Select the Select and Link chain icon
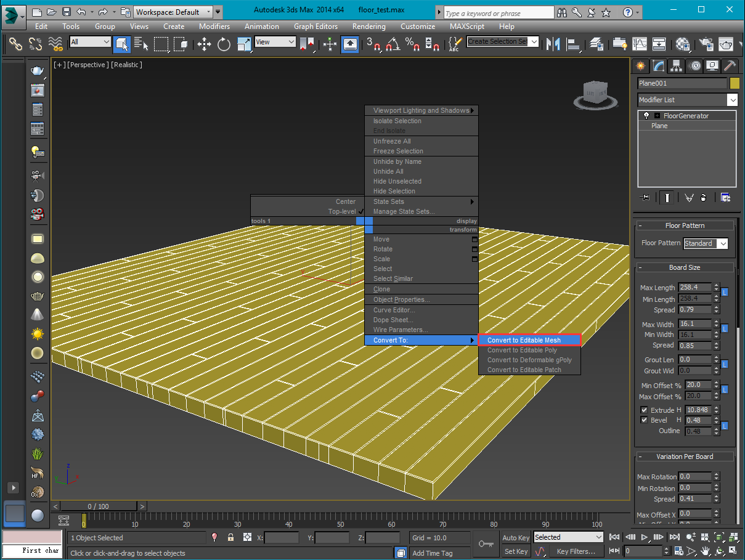Image resolution: width=745 pixels, height=560 pixels. coord(15,44)
